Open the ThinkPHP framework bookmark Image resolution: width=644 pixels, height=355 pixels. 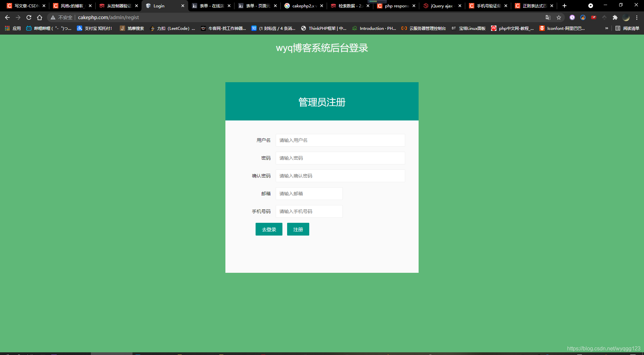[324, 29]
